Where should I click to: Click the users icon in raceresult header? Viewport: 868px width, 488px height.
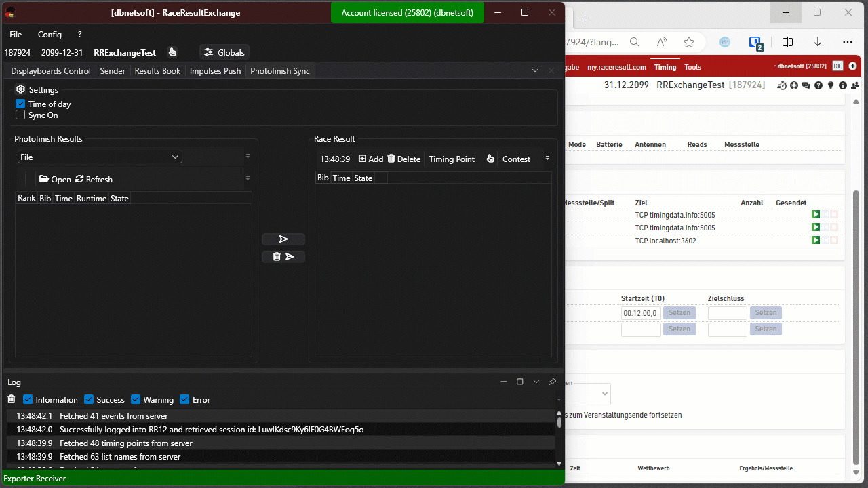pyautogui.click(x=855, y=85)
